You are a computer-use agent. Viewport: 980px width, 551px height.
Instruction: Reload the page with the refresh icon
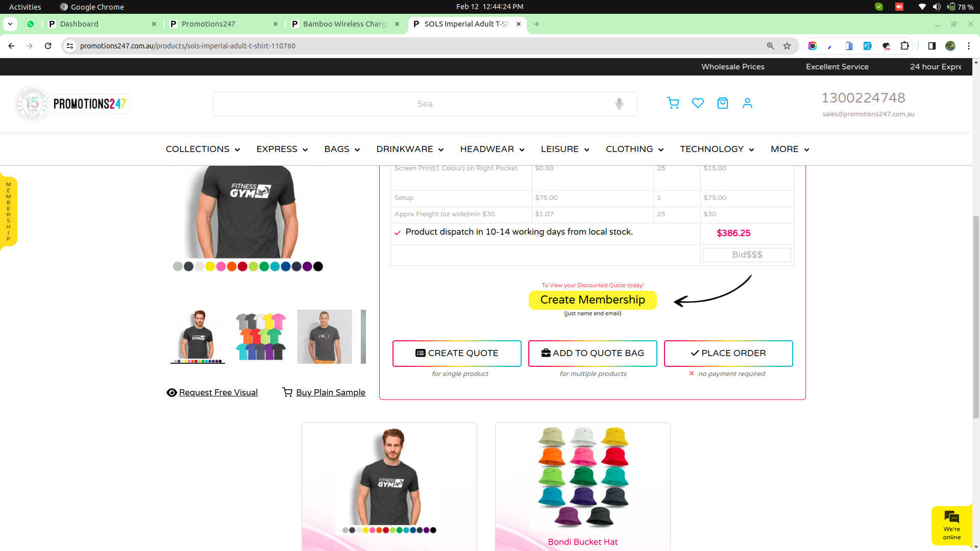(48, 46)
